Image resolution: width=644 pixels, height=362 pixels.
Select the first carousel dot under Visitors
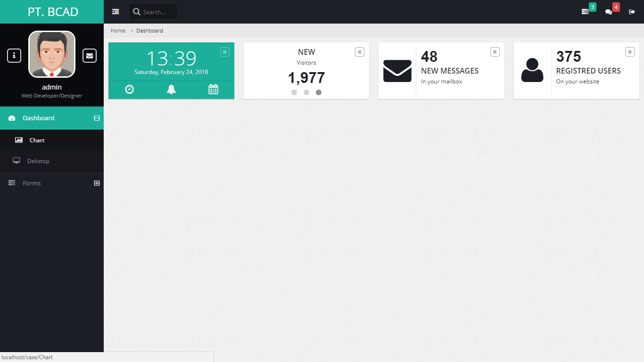pos(294,92)
